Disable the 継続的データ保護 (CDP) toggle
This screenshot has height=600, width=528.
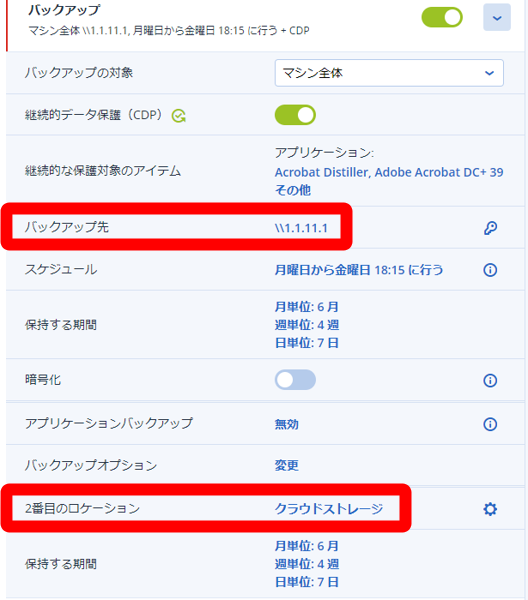[295, 115]
